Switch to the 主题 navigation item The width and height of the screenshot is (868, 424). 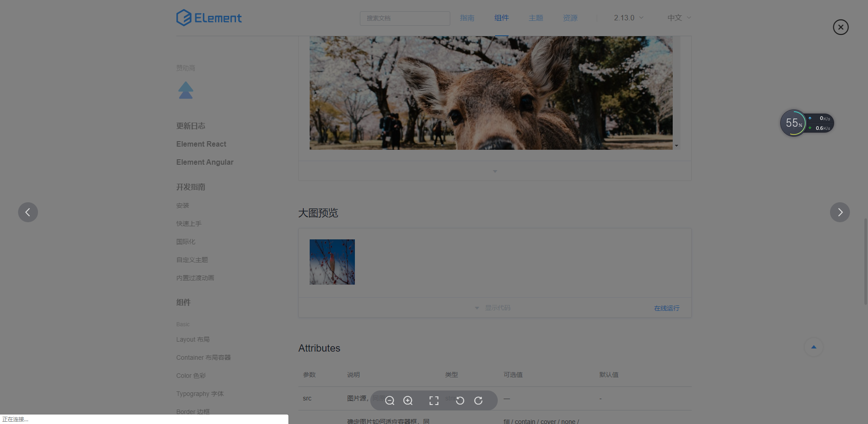[x=535, y=18]
